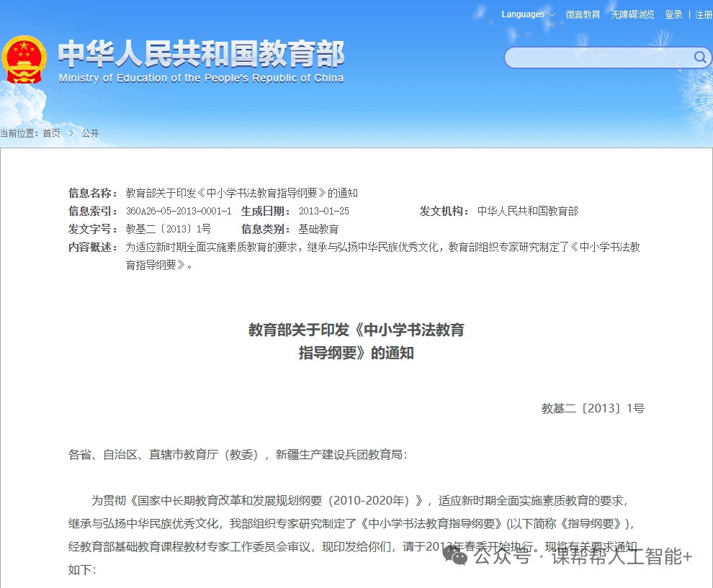Click the chevron beside Languages

[x=552, y=15]
